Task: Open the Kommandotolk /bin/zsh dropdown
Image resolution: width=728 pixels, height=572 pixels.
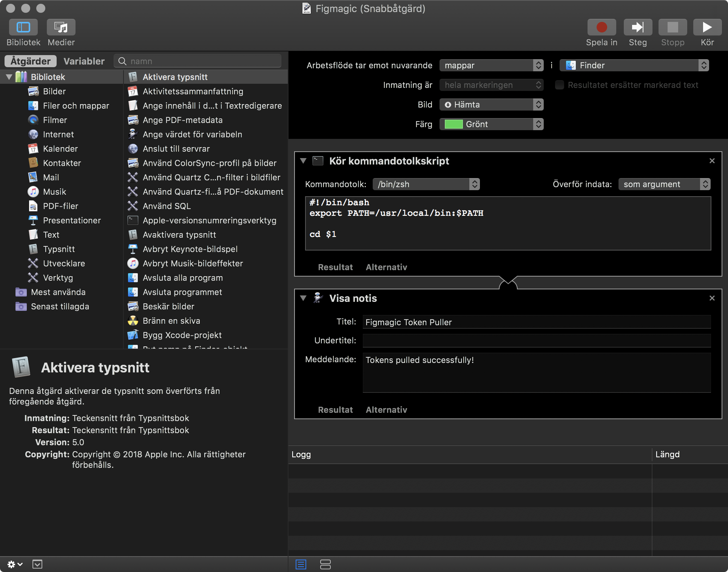Action: (426, 184)
